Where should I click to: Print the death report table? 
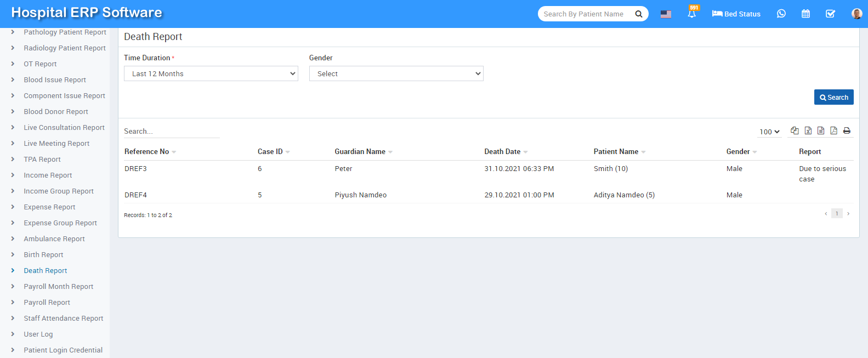click(x=847, y=130)
